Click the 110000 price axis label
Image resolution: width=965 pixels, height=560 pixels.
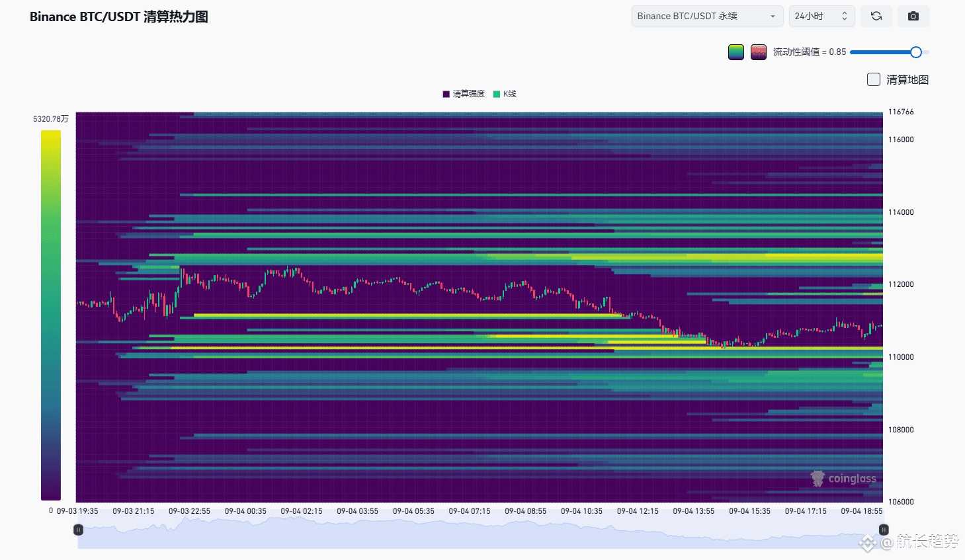901,357
